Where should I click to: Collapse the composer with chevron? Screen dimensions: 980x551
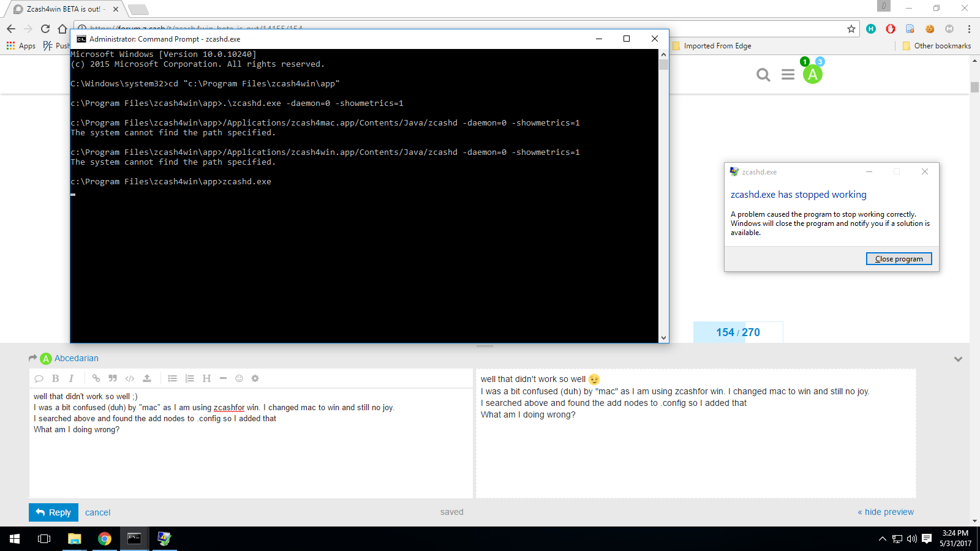coord(958,359)
